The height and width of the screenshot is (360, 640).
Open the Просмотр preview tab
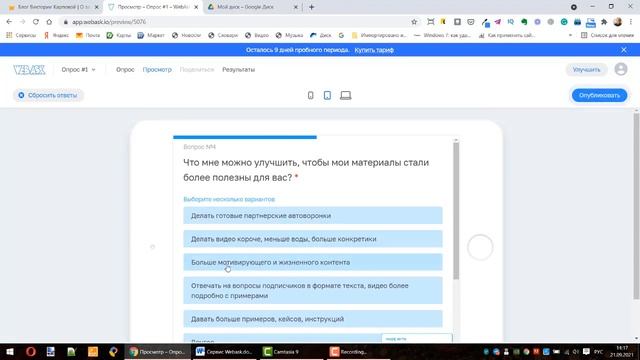[x=157, y=69]
